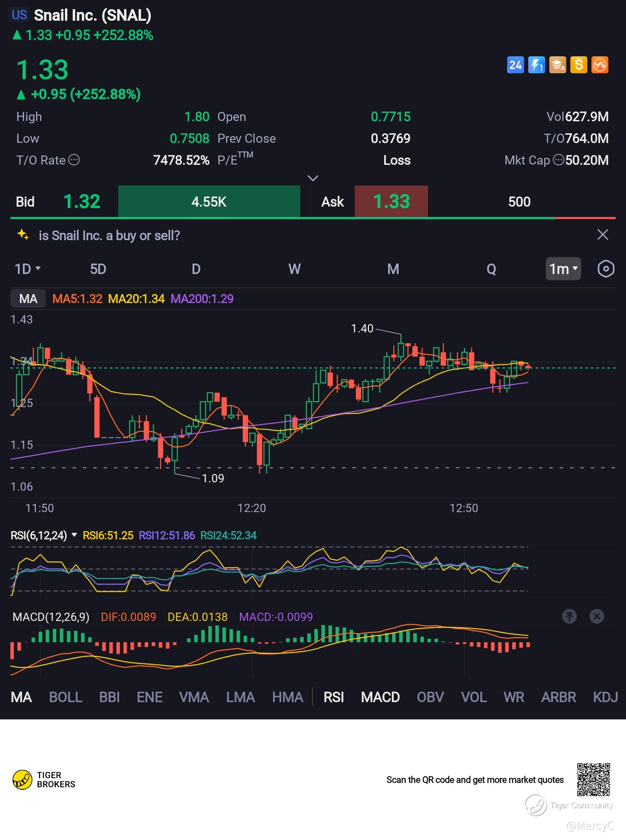This screenshot has height=840, width=626.
Task: Tap the lightning bolt level-1 quote badge
Action: click(536, 65)
